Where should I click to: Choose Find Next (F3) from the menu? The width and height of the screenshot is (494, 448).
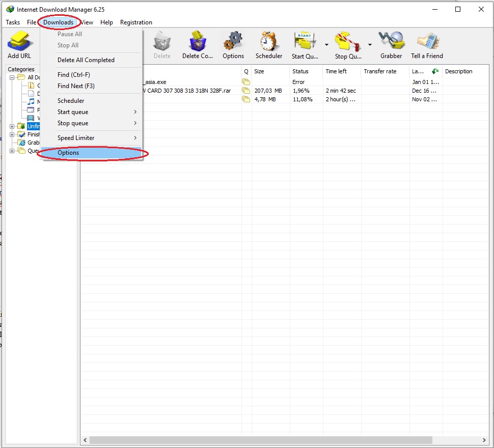[x=76, y=86]
